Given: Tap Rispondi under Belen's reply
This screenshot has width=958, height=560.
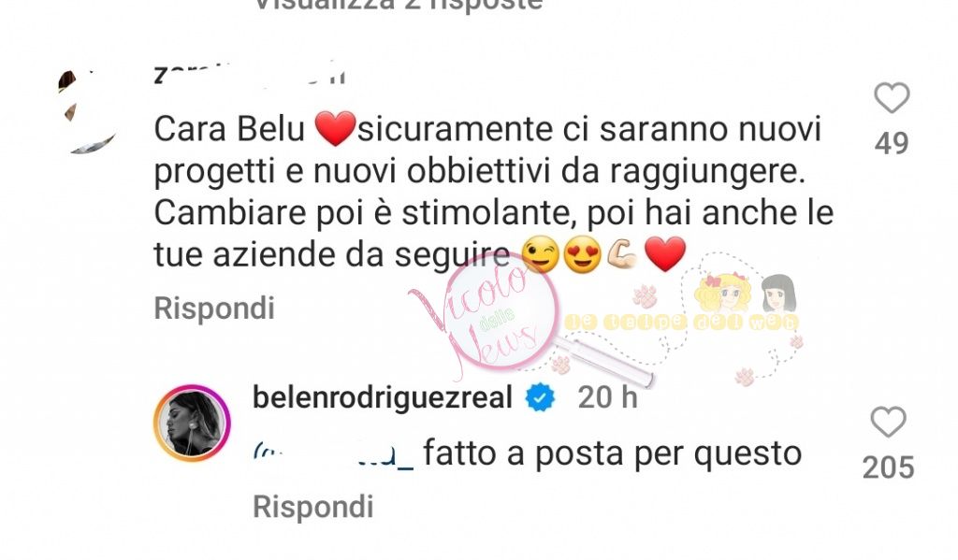Looking at the screenshot, I should pos(312,507).
